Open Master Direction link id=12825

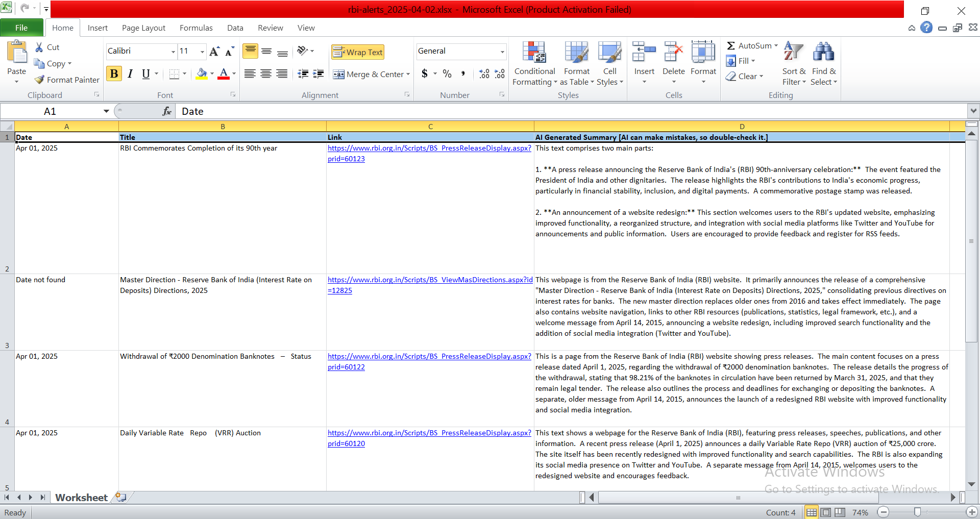pos(430,285)
